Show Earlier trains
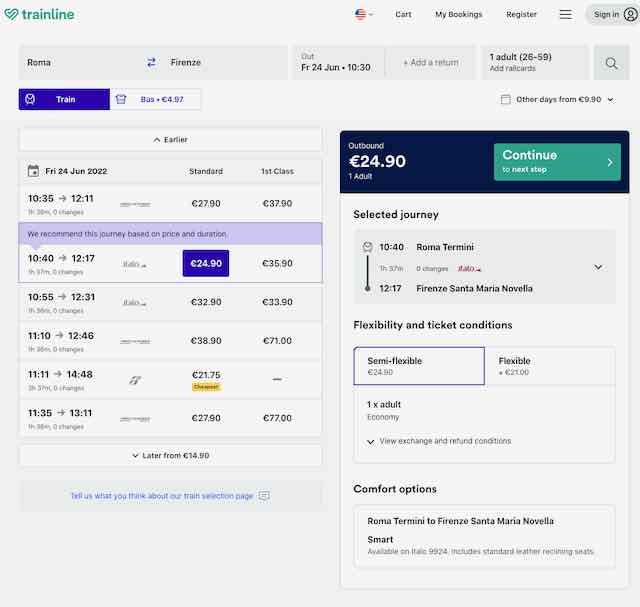 pyautogui.click(x=170, y=140)
